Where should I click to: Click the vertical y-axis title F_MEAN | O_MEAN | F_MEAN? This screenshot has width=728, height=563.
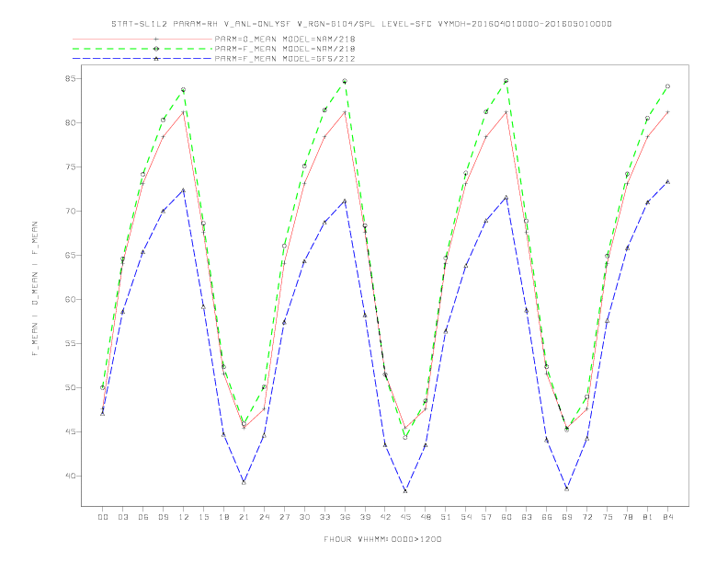click(x=35, y=289)
